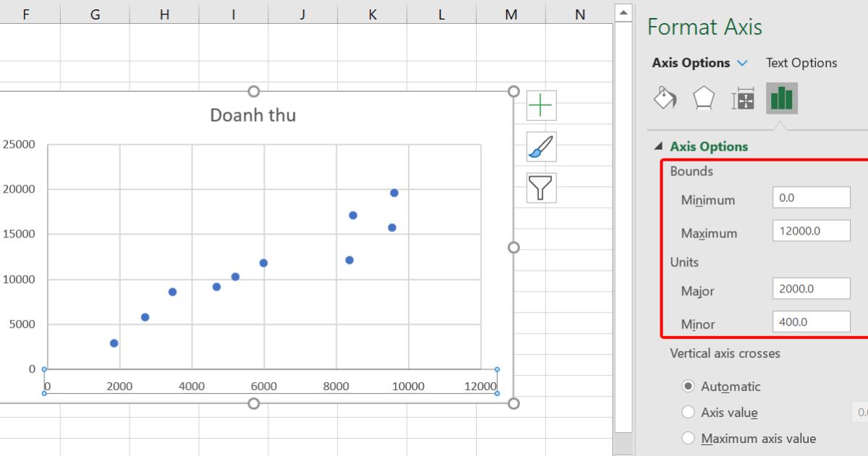
Task: Switch to the Text Options tab
Action: pyautogui.click(x=801, y=63)
